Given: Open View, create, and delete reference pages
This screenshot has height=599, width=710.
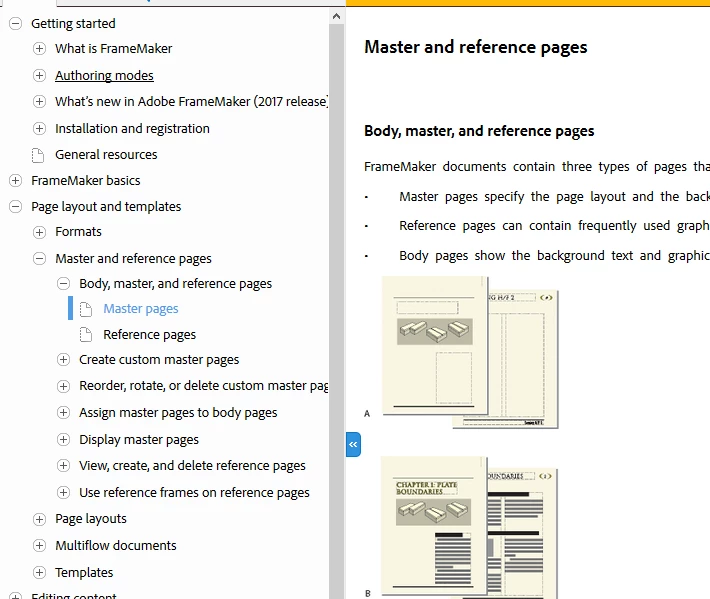Looking at the screenshot, I should [x=192, y=465].
